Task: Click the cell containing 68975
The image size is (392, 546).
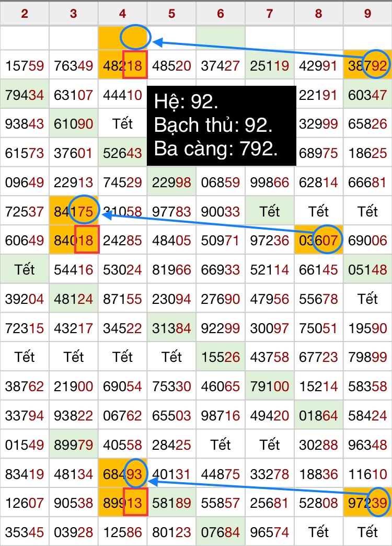Action: pos(318,153)
